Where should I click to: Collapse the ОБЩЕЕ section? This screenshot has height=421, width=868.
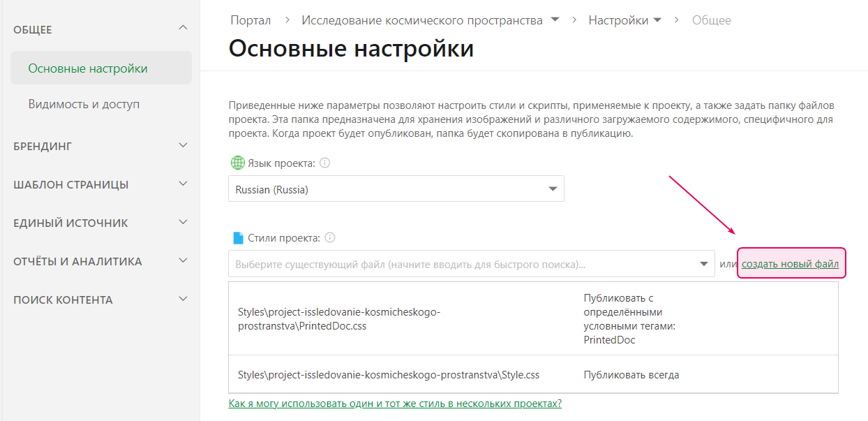[x=182, y=28]
